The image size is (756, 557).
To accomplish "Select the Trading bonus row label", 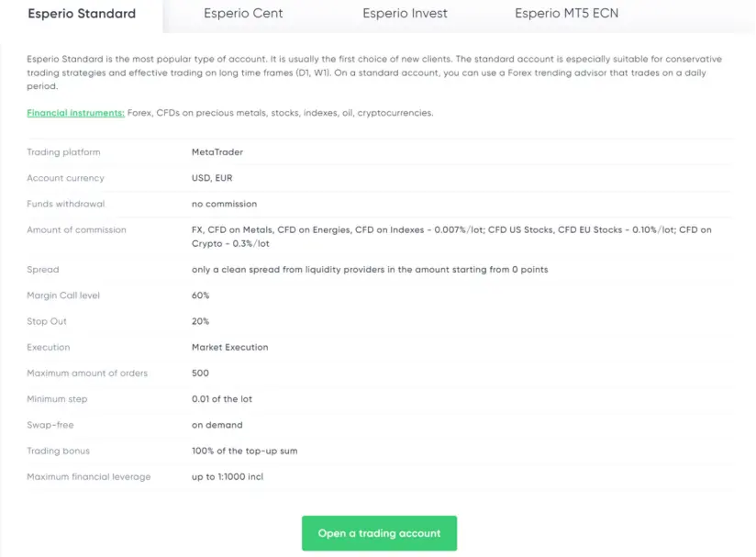I will tap(59, 451).
